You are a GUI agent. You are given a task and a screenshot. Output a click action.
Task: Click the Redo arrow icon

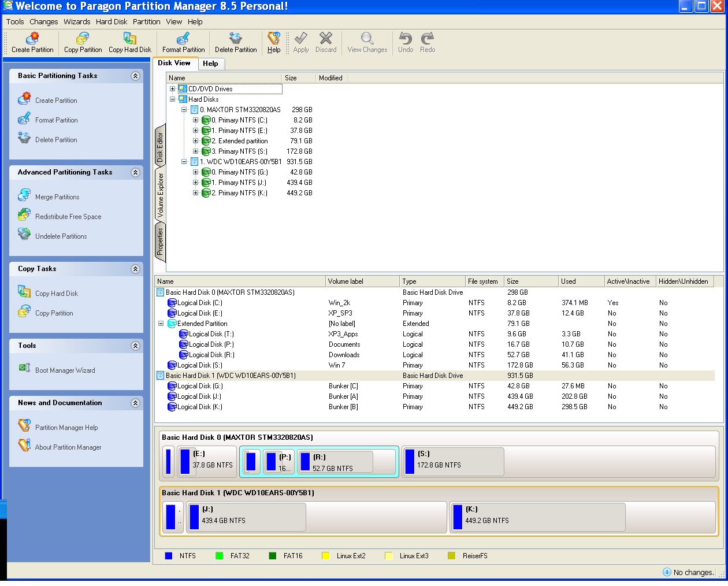pos(428,38)
